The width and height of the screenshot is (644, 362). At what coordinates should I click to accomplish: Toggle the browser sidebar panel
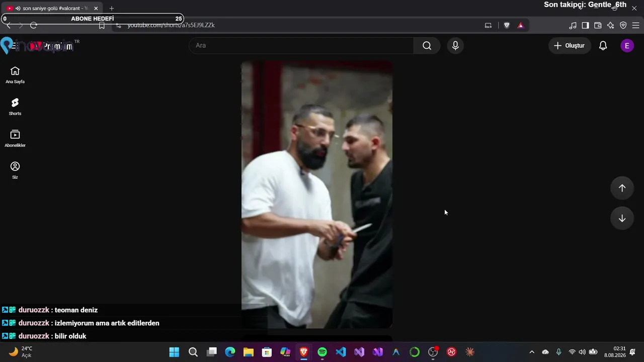point(585,25)
